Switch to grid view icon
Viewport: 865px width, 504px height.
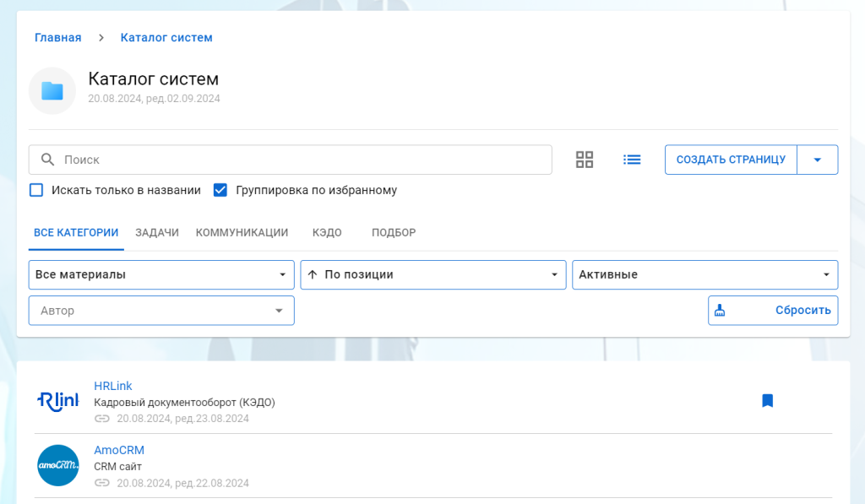click(585, 160)
